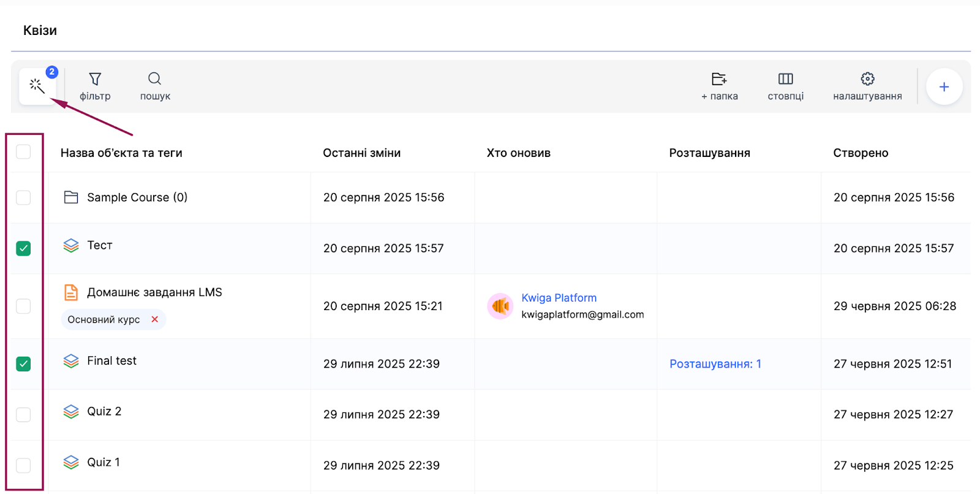Open the Sample Course folder
The width and height of the screenshot is (980, 494).
pyautogui.click(x=137, y=197)
